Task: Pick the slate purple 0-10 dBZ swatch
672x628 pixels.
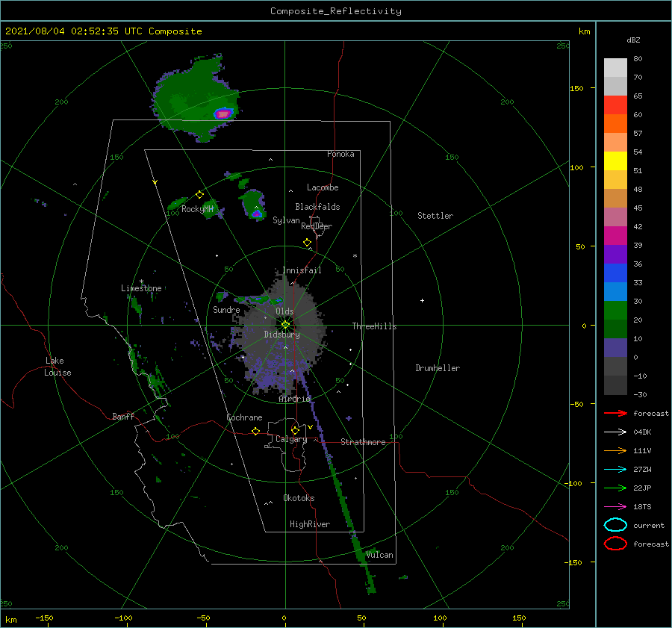Action: point(615,348)
